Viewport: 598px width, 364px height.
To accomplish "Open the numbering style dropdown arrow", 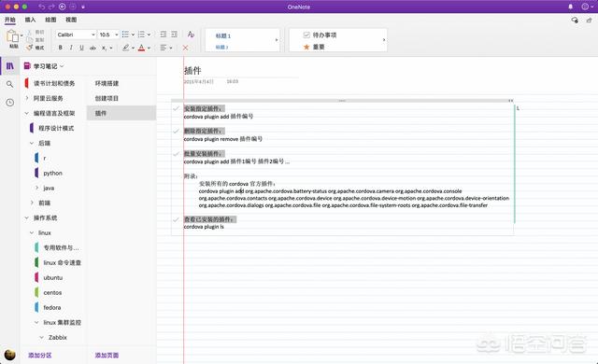I will [149, 35].
